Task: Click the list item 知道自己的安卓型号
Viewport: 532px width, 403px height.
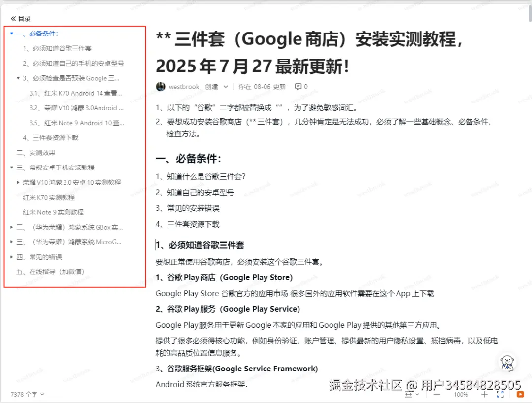Action: tap(195, 193)
